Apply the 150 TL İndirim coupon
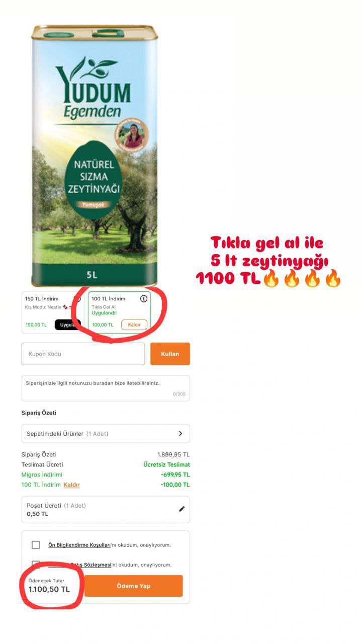This screenshot has width=362, height=644. click(x=67, y=325)
